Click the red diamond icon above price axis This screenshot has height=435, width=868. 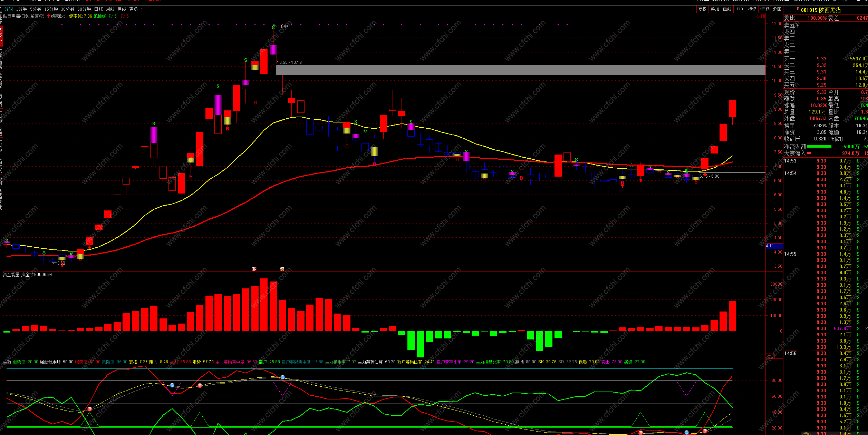point(758,16)
